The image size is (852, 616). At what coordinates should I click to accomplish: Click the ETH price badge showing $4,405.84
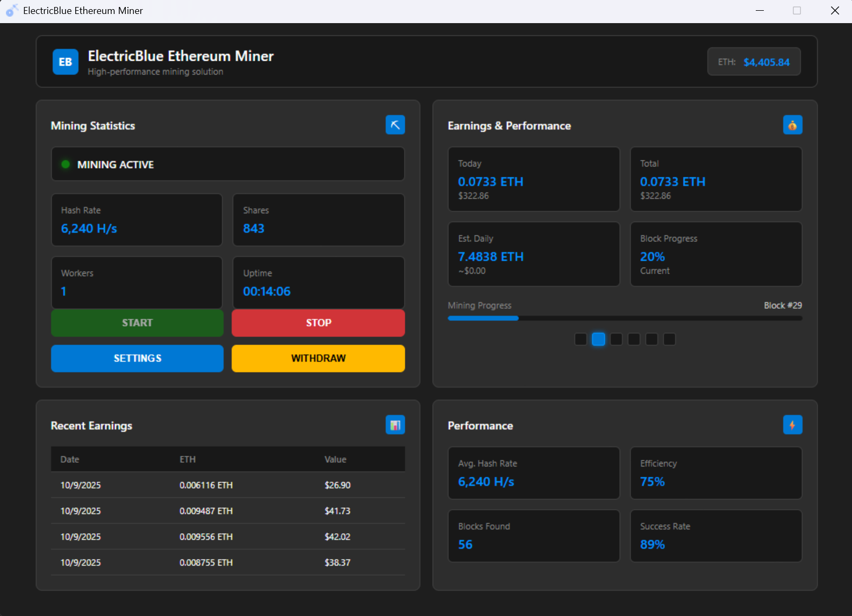(x=754, y=62)
